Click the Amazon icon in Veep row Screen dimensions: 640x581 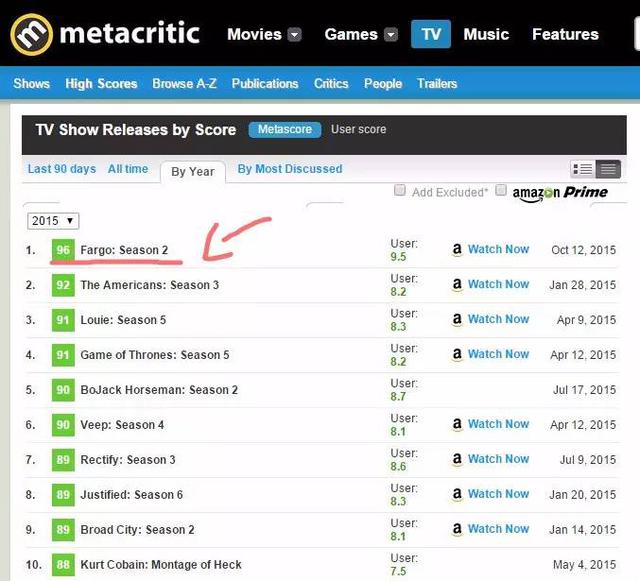tap(457, 424)
